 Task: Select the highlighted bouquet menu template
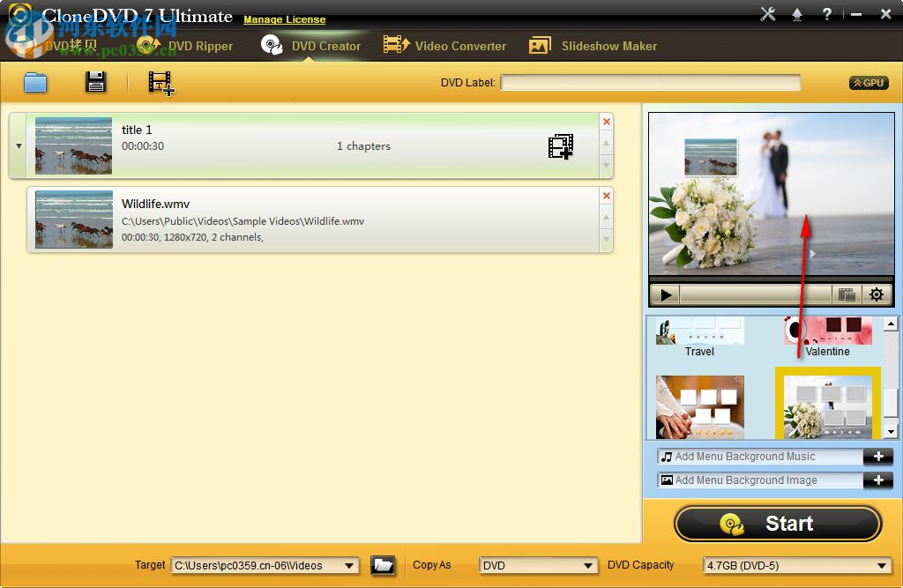coord(827,404)
